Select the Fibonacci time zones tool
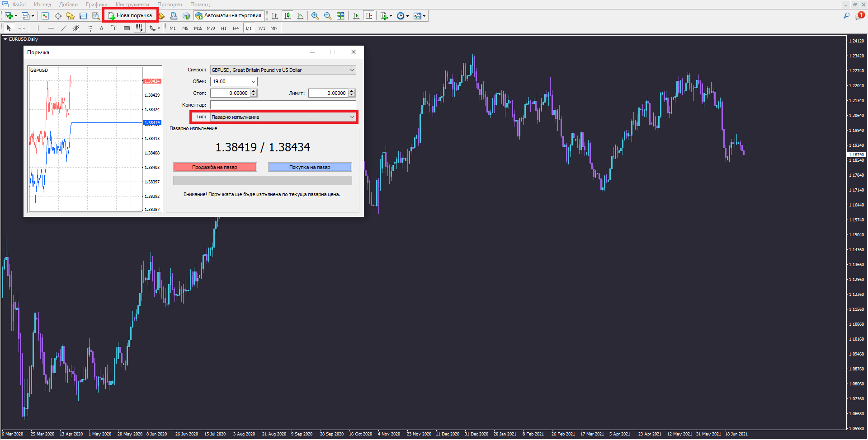868x440 pixels. click(139, 28)
